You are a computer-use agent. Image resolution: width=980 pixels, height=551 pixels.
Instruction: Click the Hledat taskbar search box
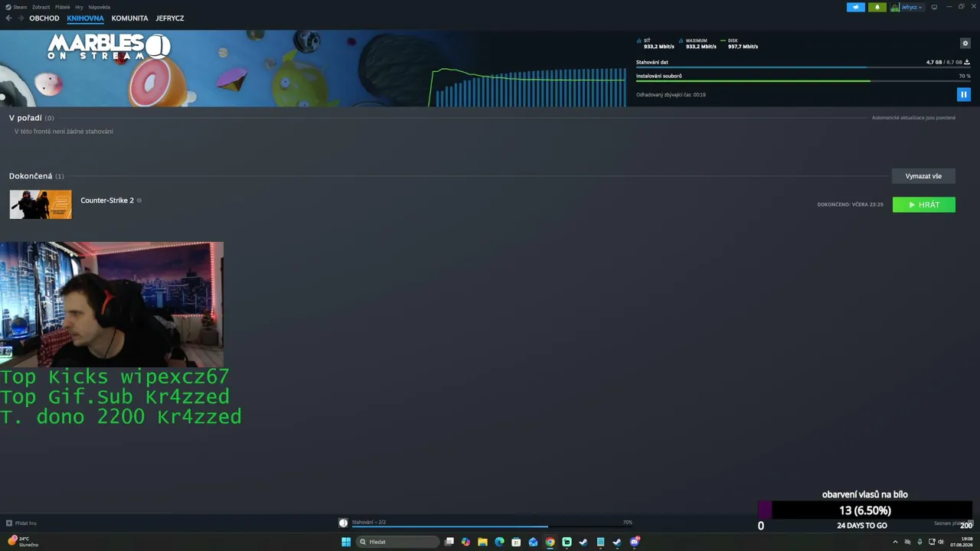pos(397,542)
